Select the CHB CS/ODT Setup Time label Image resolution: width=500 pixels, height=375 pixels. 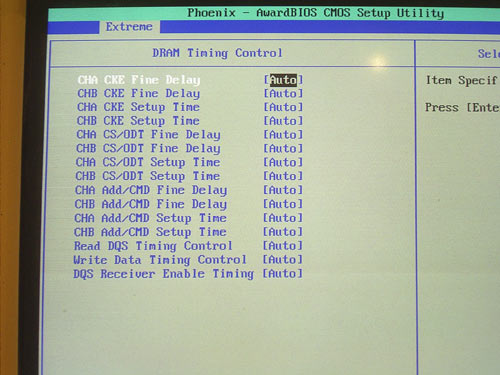147,176
